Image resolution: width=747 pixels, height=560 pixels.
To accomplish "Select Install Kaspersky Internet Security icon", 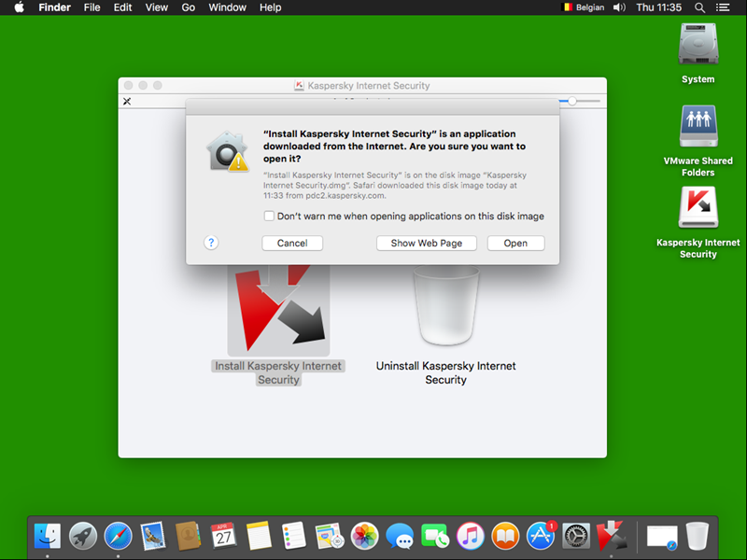I will coord(278,306).
